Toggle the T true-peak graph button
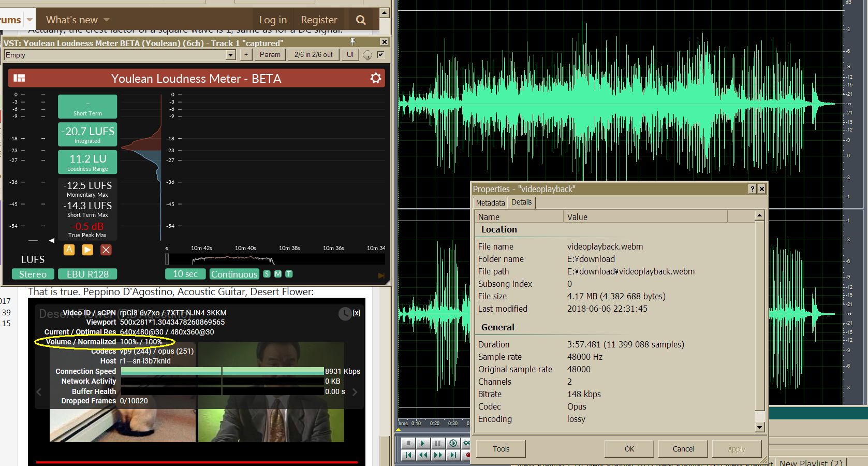Screen dimensions: 868x466 pos(289,274)
